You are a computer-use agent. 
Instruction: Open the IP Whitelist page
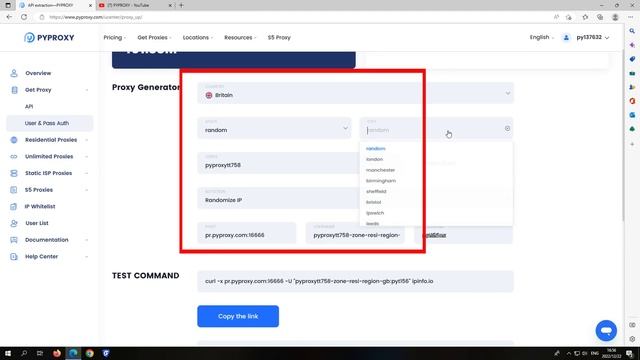coord(40,207)
